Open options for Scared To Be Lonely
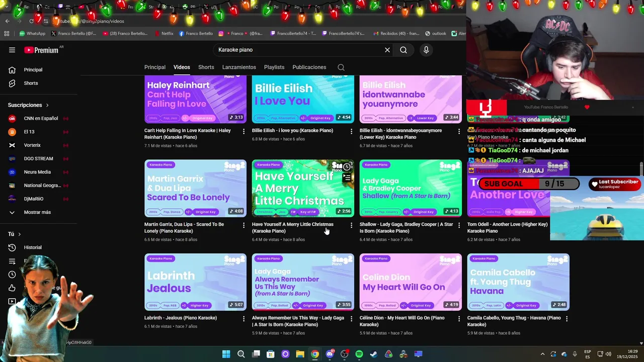 point(244,225)
